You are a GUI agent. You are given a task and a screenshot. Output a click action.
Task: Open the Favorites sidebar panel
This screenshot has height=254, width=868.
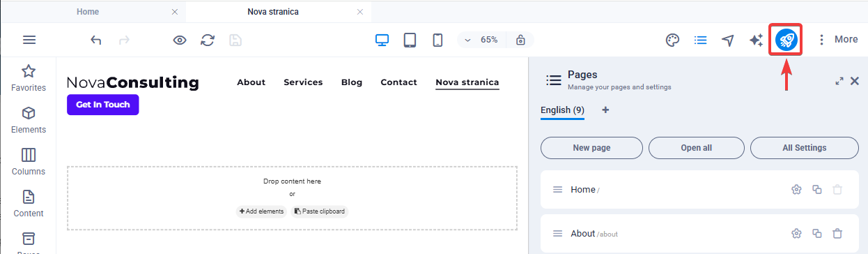point(29,77)
